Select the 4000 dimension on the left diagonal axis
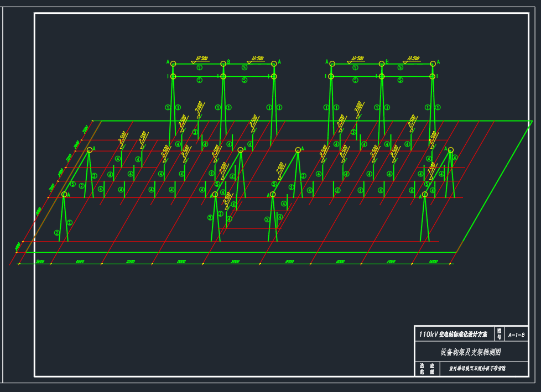This screenshot has height=392, width=541. (x=39, y=212)
